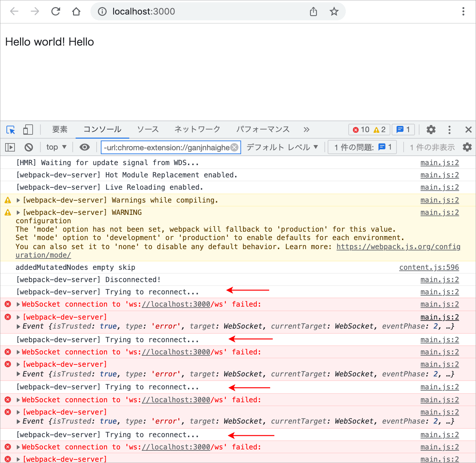Open the top JavaScript context dropdown
Screen dimensions: 476x463
click(x=56, y=147)
